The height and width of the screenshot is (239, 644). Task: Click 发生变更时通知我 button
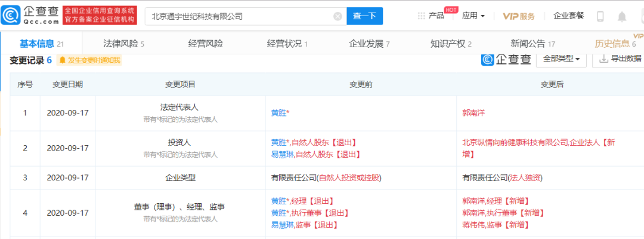click(89, 60)
